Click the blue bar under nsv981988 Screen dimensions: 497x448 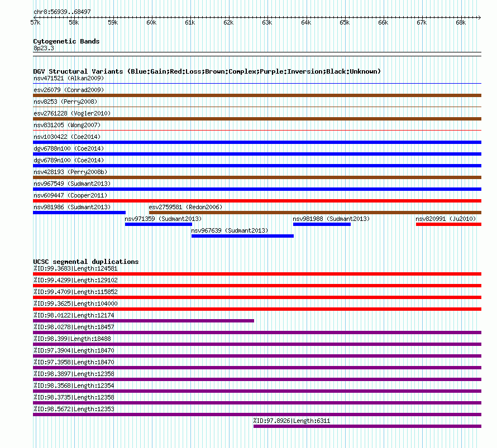pyautogui.click(x=322, y=224)
